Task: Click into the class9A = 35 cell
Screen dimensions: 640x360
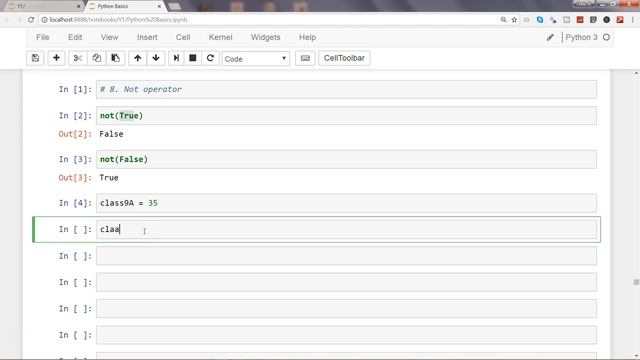Action: [x=346, y=203]
